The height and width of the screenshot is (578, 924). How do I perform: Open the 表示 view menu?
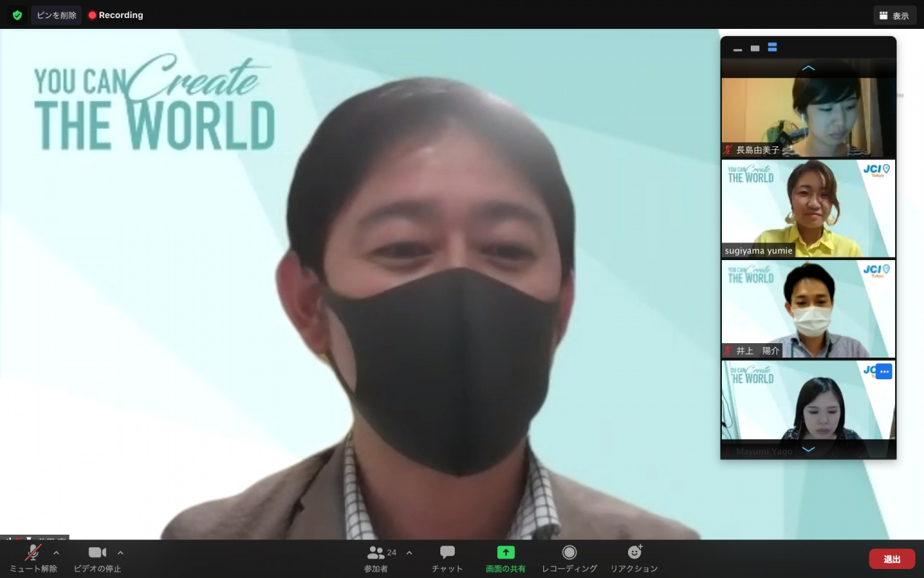click(x=894, y=16)
